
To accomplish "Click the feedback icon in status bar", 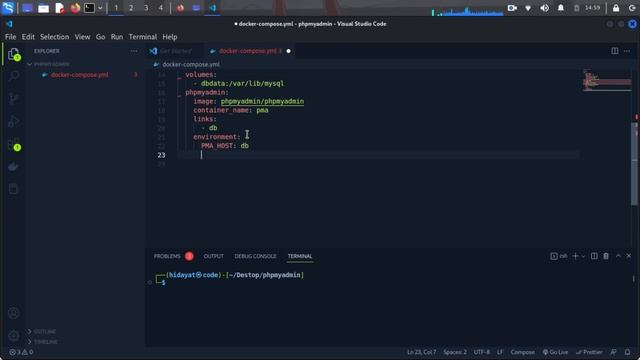I will pyautogui.click(x=613, y=352).
